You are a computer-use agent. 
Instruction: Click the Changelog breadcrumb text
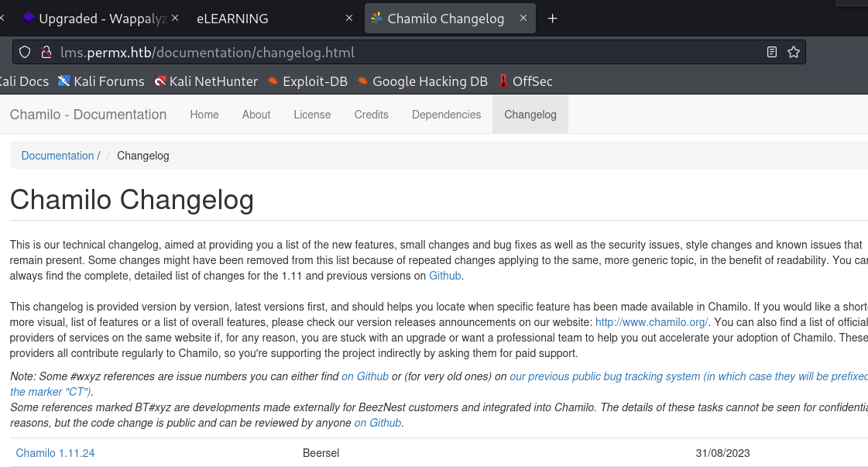click(142, 156)
